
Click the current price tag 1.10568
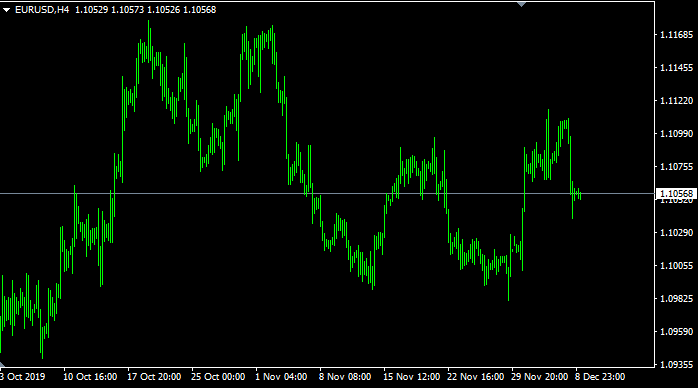point(677,194)
